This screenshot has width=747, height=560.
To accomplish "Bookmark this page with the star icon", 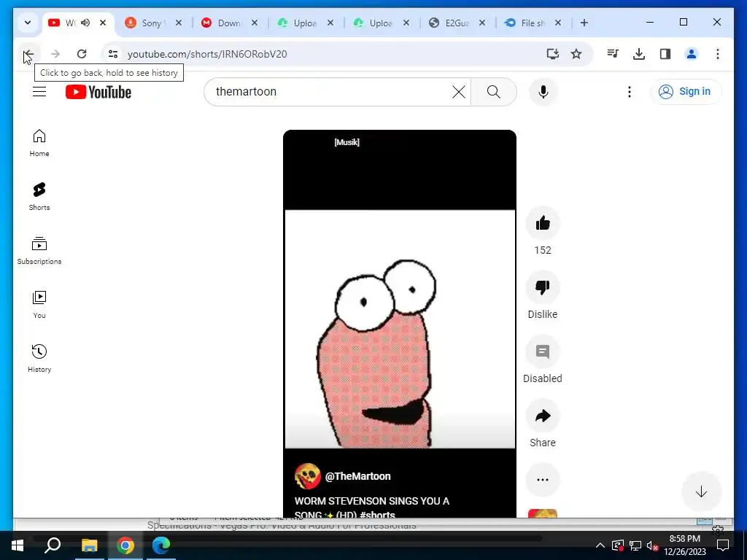I will tap(576, 54).
